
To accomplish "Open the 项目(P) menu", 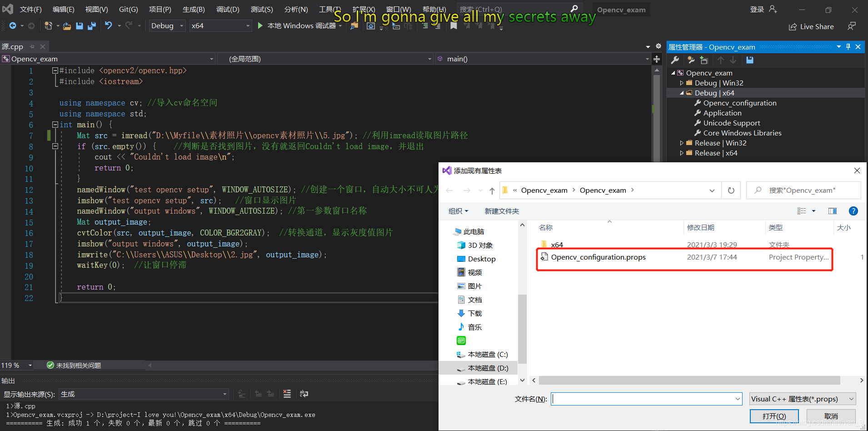I will [x=160, y=10].
